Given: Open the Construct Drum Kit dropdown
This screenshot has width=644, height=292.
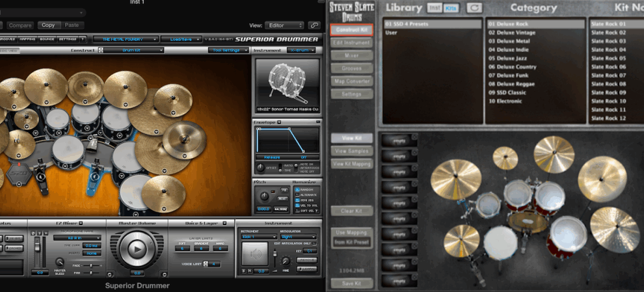Looking at the screenshot, I should click(133, 50).
